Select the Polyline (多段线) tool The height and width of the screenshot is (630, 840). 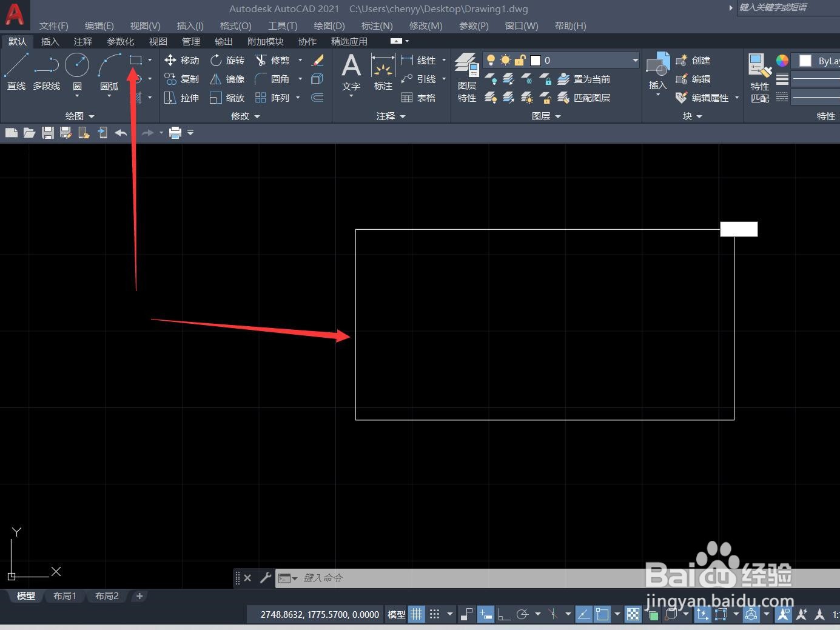(47, 72)
